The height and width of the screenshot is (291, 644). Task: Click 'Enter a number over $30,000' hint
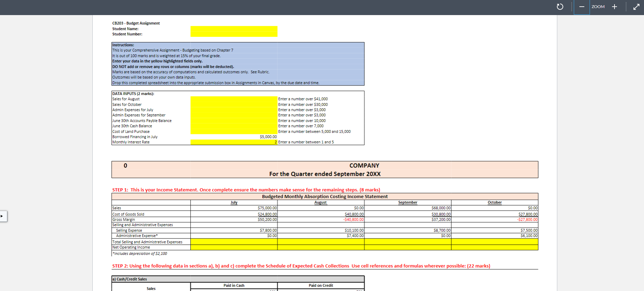303,104
